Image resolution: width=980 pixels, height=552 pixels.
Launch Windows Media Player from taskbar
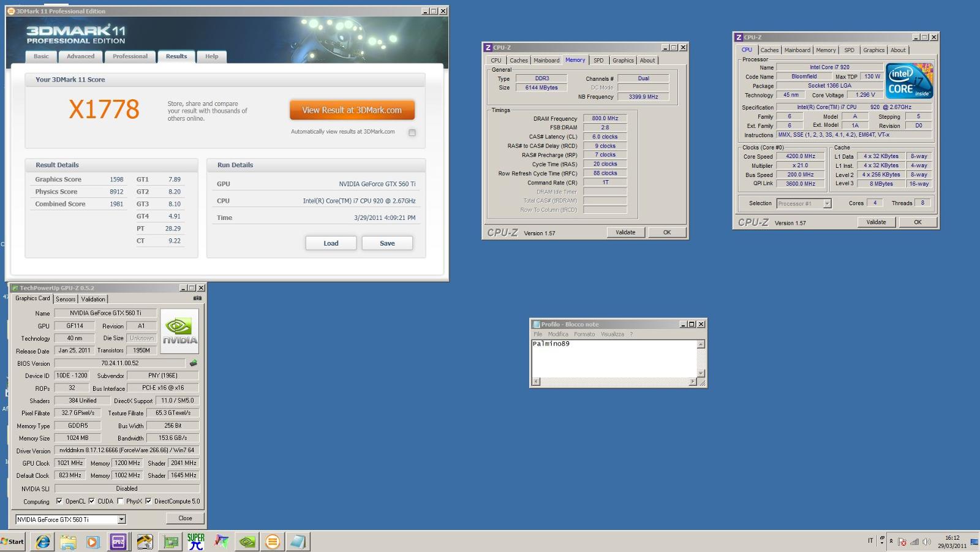coord(93,542)
